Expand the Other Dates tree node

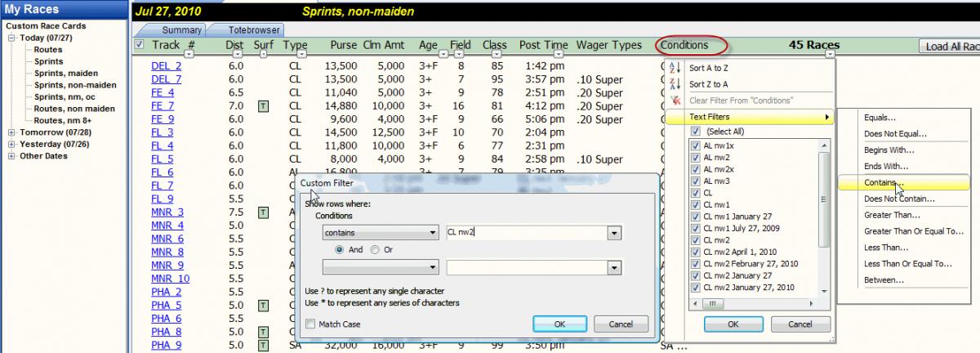click(12, 156)
